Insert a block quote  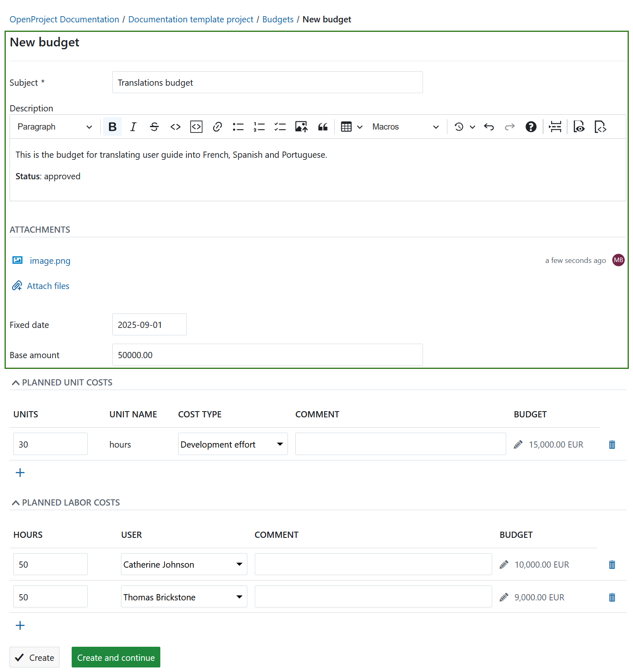(x=323, y=127)
